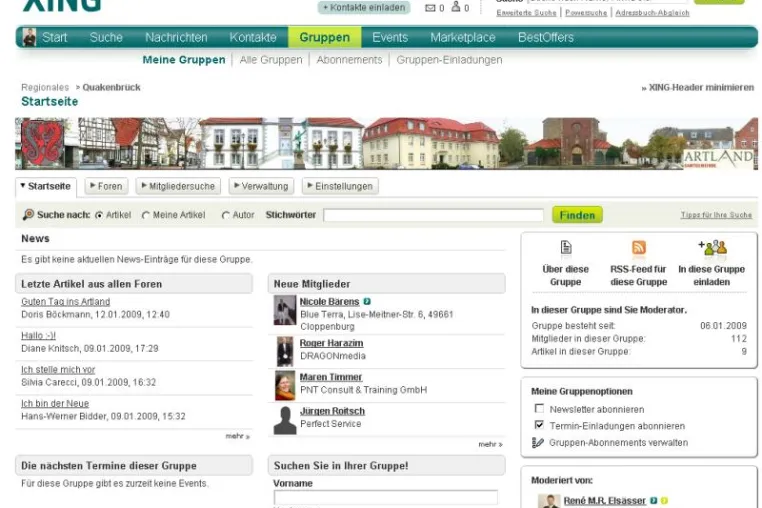
Task: Open Maren Timmer name link
Action: coord(331,377)
